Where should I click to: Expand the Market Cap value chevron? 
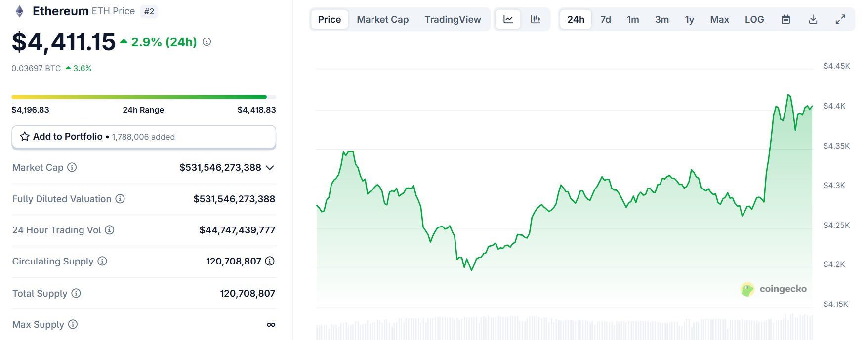[270, 168]
